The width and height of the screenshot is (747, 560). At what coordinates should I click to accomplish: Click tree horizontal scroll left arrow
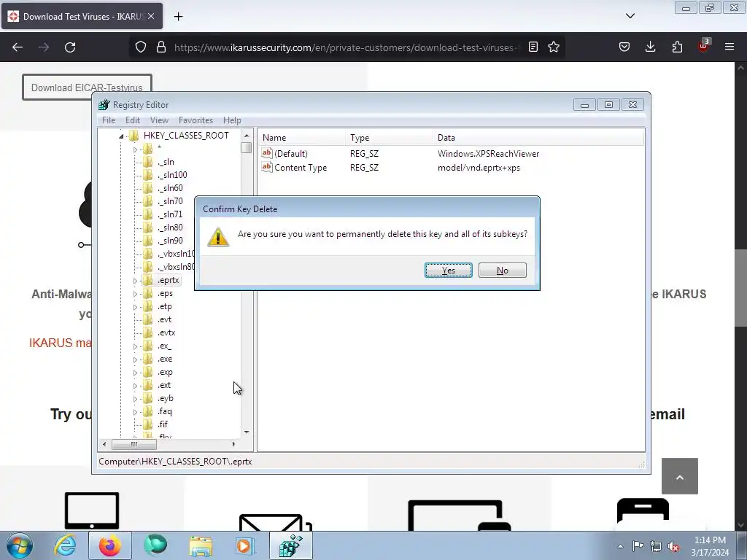[104, 444]
